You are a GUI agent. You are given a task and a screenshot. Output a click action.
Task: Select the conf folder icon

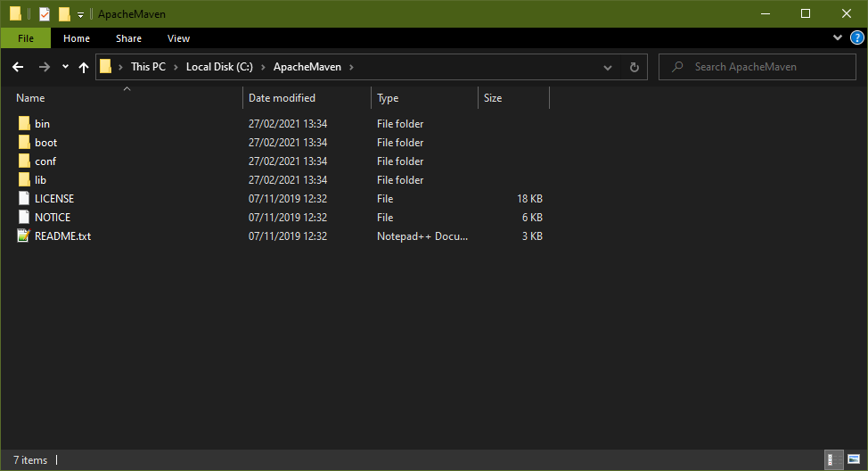pyautogui.click(x=24, y=161)
